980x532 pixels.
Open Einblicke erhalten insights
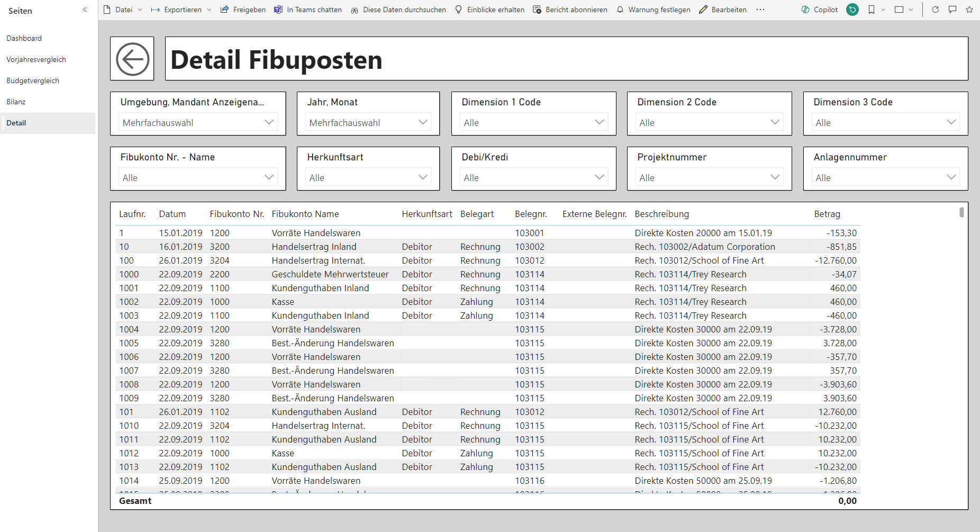tap(489, 10)
